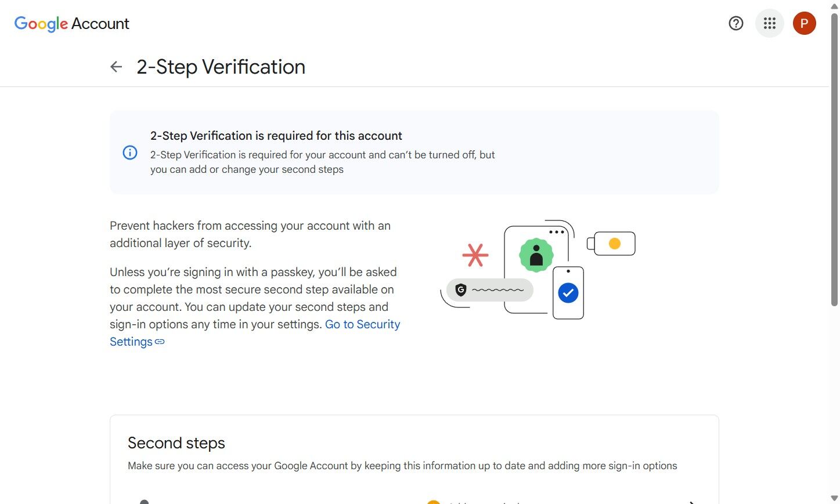This screenshot has height=504, width=840.
Task: Click the 2-Step Verification page title
Action: pos(221,67)
